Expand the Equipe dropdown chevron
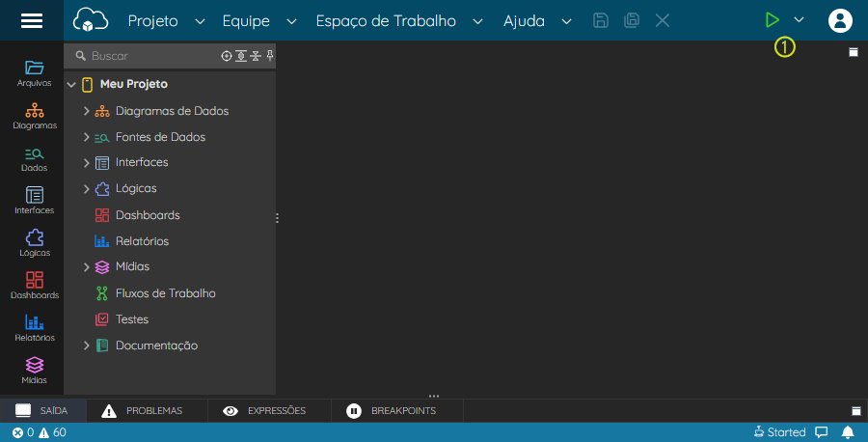 point(291,21)
